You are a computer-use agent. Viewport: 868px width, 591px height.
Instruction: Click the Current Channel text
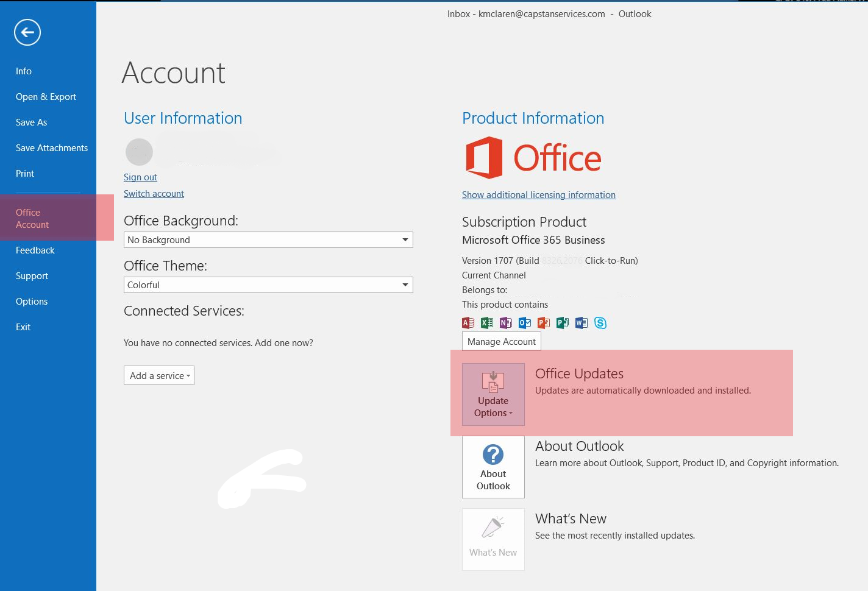point(494,275)
